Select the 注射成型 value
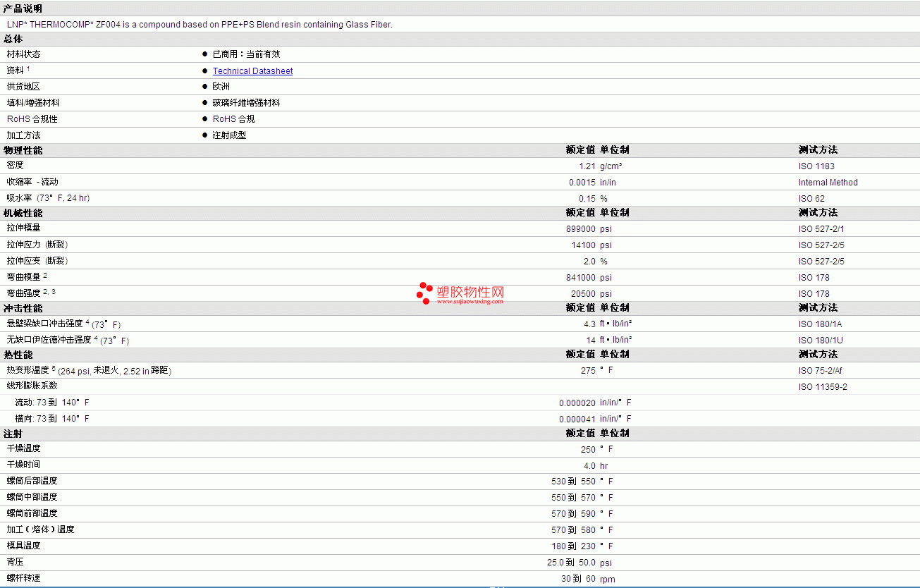 (x=229, y=135)
